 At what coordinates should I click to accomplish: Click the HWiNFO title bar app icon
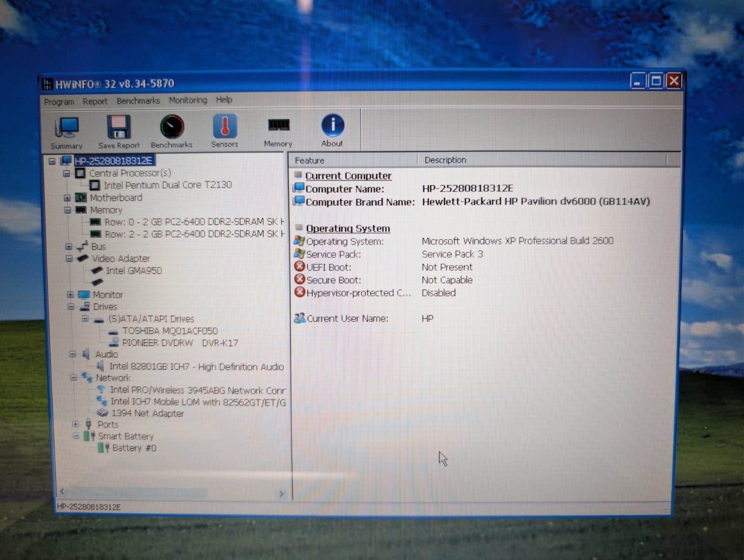[47, 84]
